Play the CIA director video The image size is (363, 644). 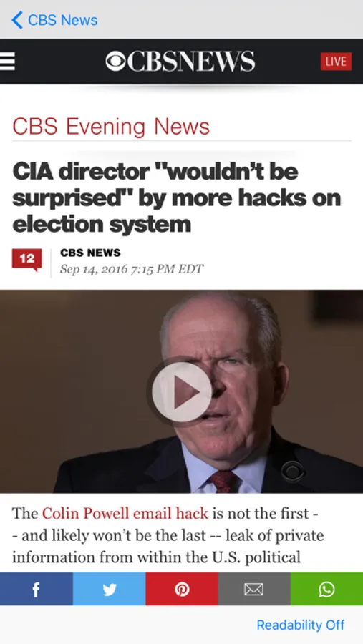click(182, 391)
